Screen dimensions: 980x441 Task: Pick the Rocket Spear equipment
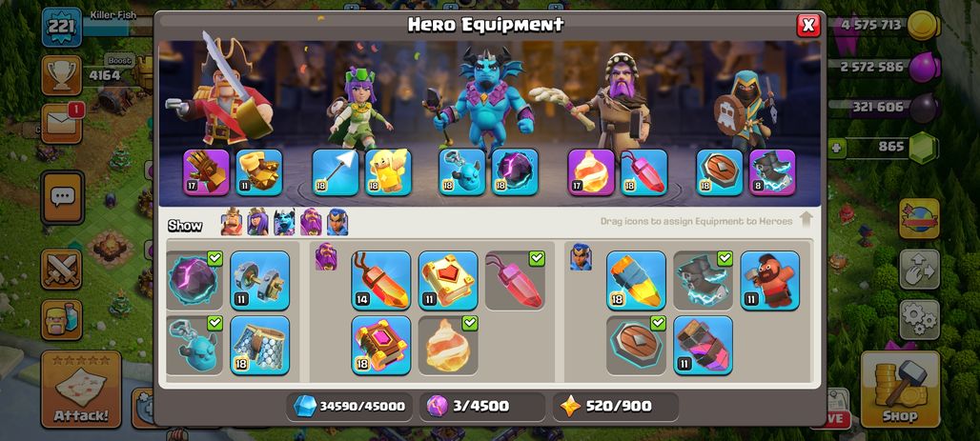click(x=636, y=280)
